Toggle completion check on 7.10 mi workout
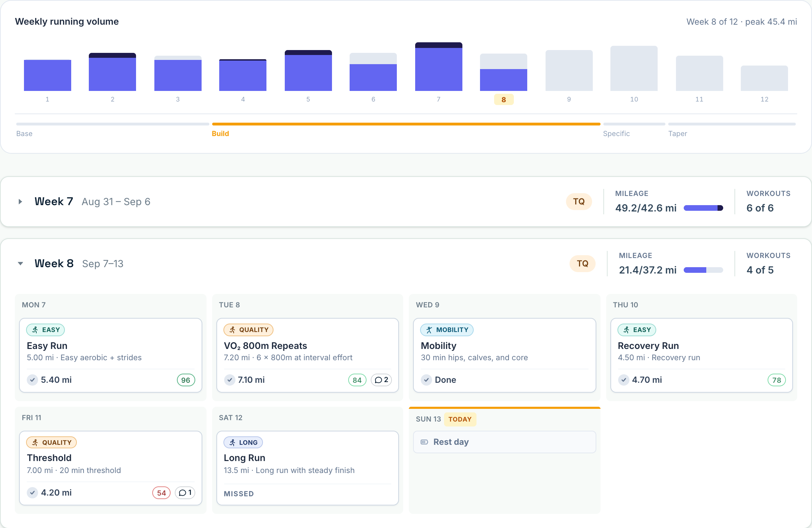Screen dimensions: 812x528 pos(229,380)
